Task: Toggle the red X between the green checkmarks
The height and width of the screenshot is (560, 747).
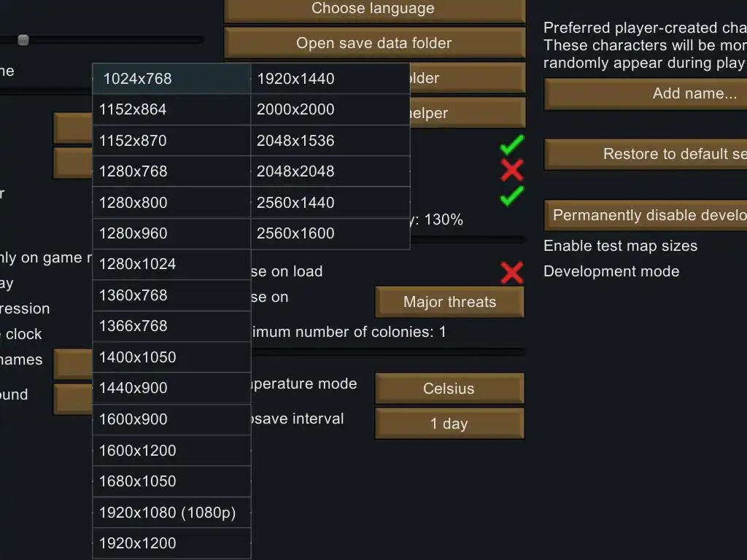Action: [511, 170]
